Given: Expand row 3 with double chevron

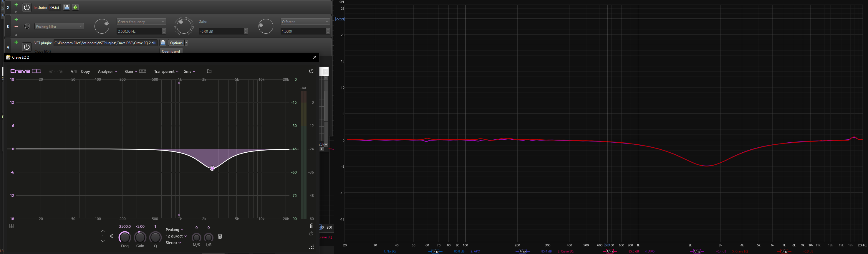Looking at the screenshot, I should (x=16, y=34).
